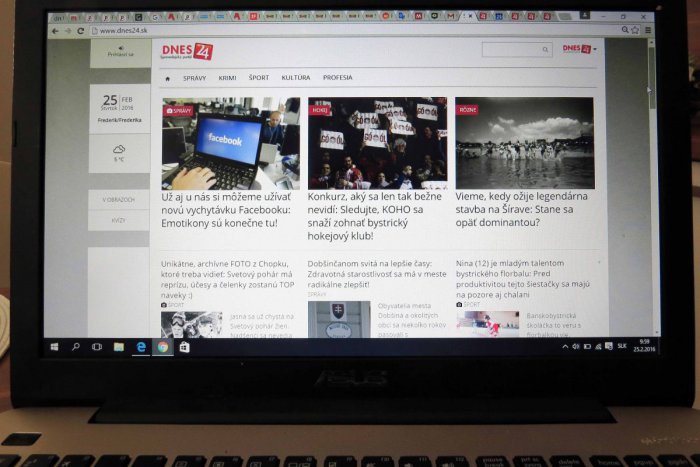Screen dimensions: 700x467
Task: Click the weather cloud icon widget
Action: (x=119, y=149)
